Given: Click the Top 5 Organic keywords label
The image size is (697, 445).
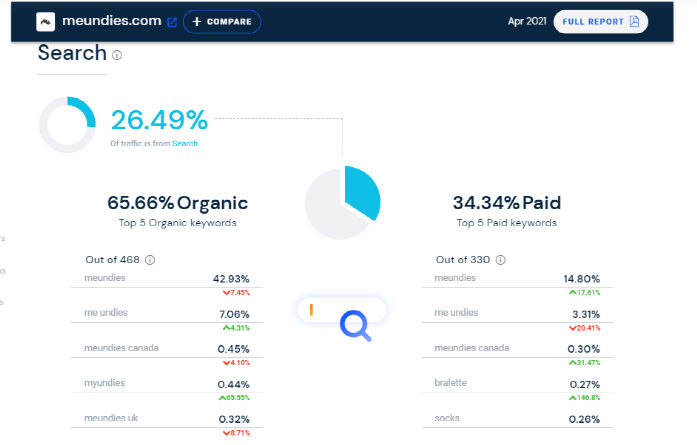Looking at the screenshot, I should pos(177,223).
